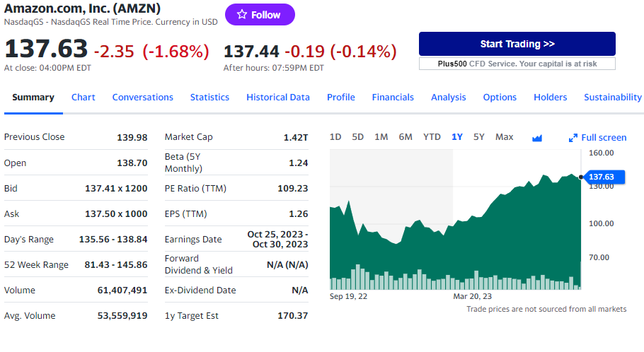The image size is (644, 352).
Task: Click the Mar 20, 23 axis label
Action: pos(472,296)
